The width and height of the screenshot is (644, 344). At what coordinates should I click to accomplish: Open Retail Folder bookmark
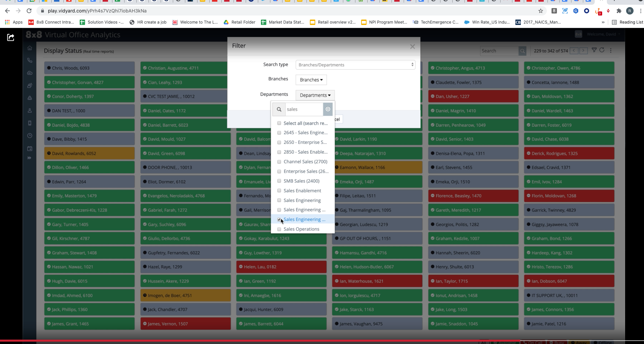tap(239, 22)
